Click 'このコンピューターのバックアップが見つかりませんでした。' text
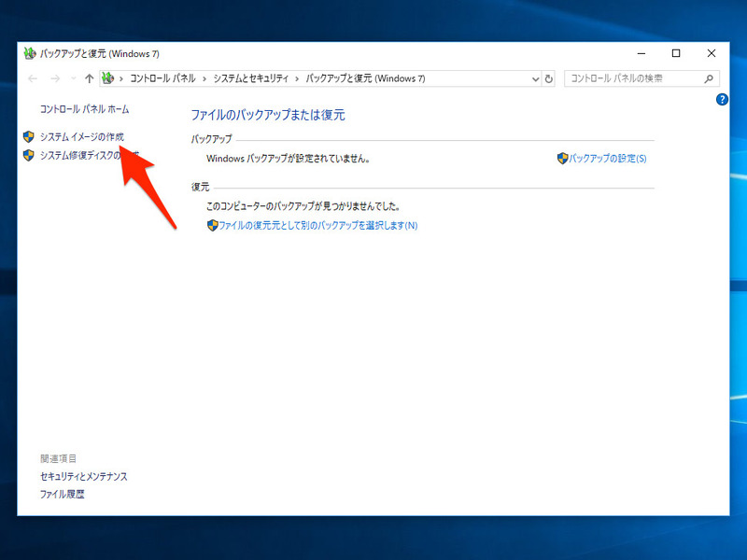 click(x=303, y=206)
